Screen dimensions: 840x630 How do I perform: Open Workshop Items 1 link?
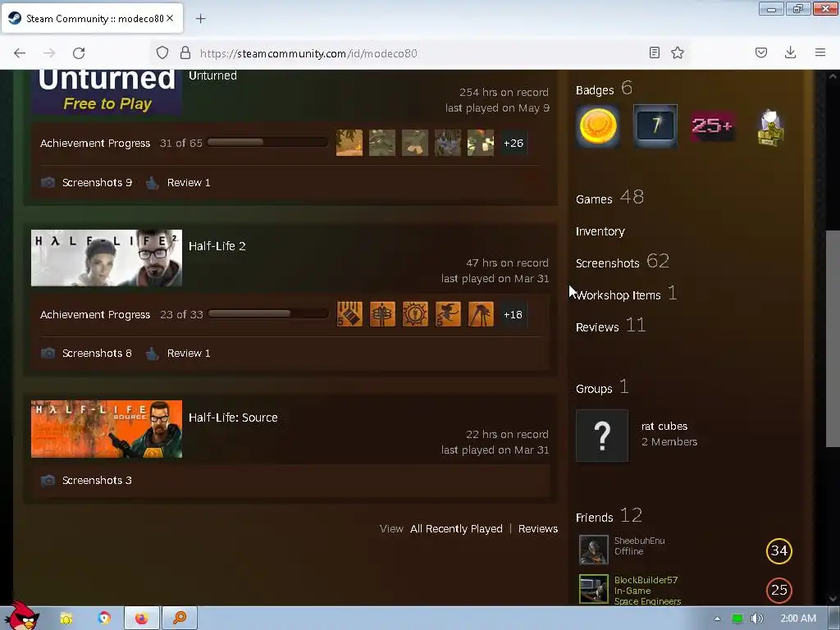[626, 294]
